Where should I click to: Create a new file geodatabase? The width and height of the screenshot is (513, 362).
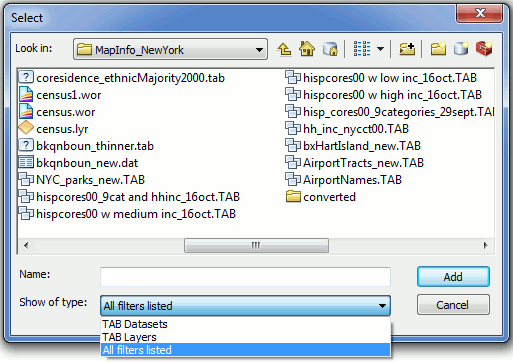(x=461, y=49)
